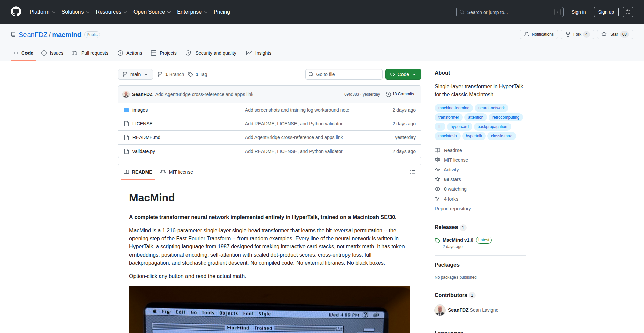Select the MIT license tab
Viewport: 644px width, 333px height.
click(177, 172)
